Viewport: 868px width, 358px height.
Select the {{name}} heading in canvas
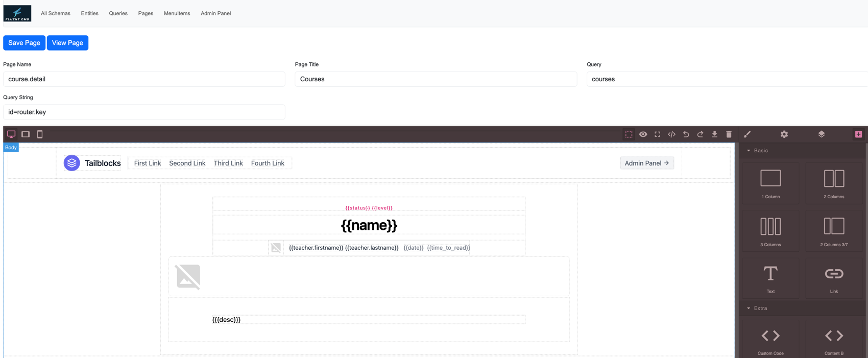[x=369, y=225]
